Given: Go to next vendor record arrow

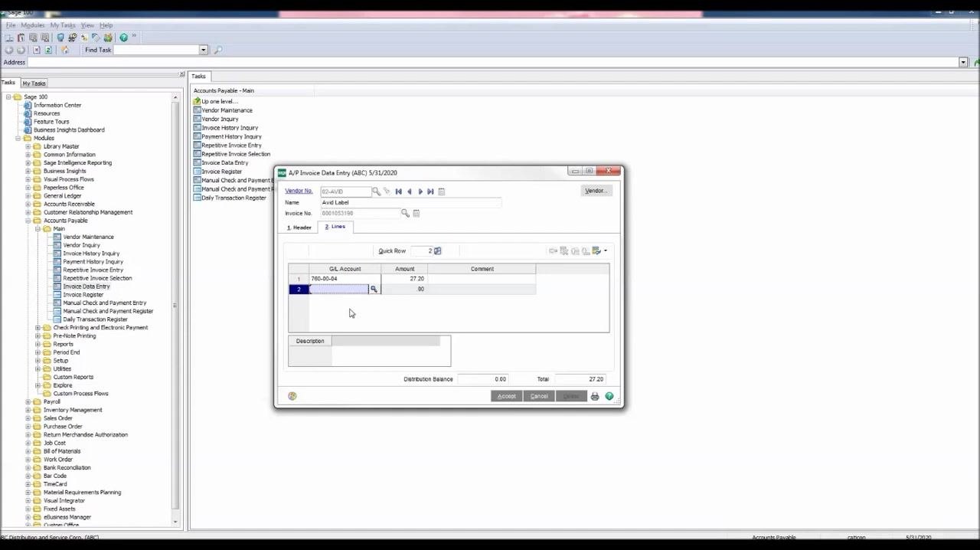Looking at the screenshot, I should (x=420, y=192).
